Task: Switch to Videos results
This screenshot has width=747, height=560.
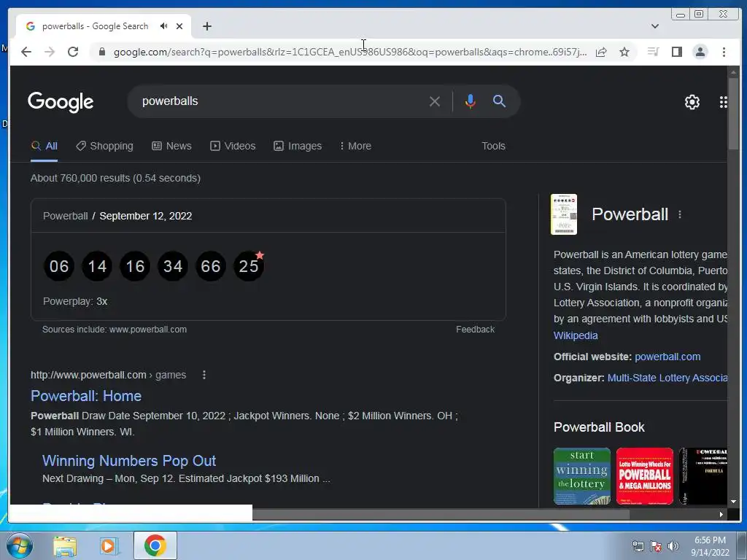Action: click(233, 146)
